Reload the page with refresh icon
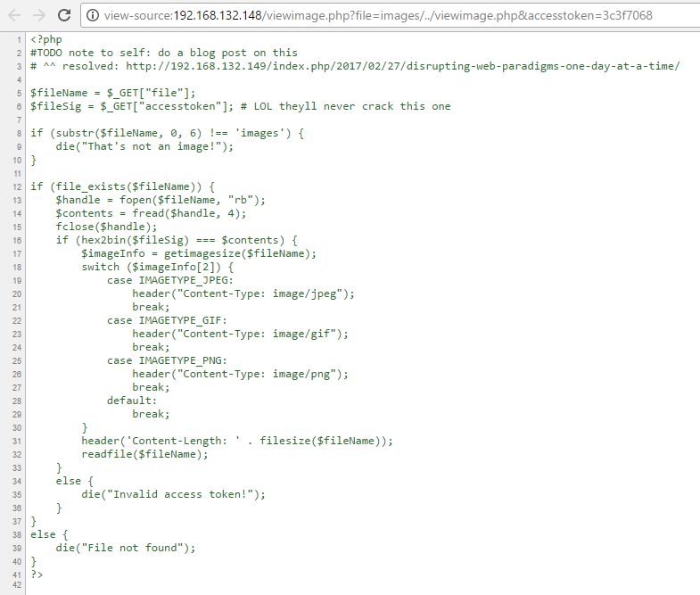Viewport: 700px width, 595px height. pos(64,15)
